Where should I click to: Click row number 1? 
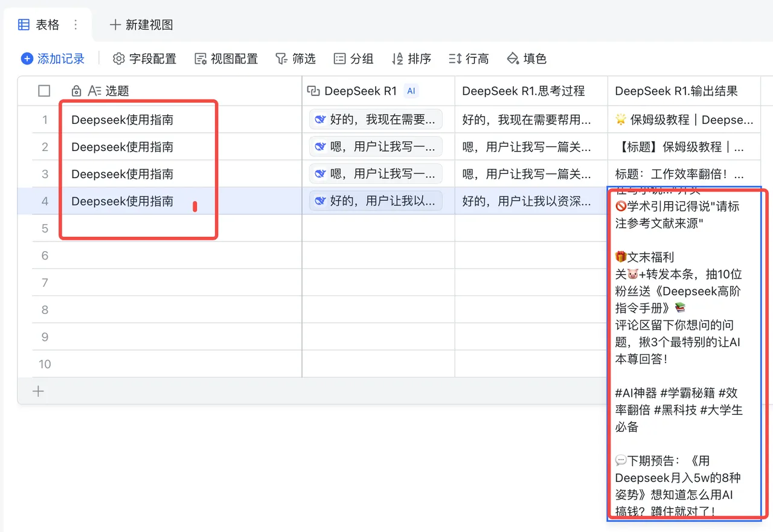click(x=45, y=120)
